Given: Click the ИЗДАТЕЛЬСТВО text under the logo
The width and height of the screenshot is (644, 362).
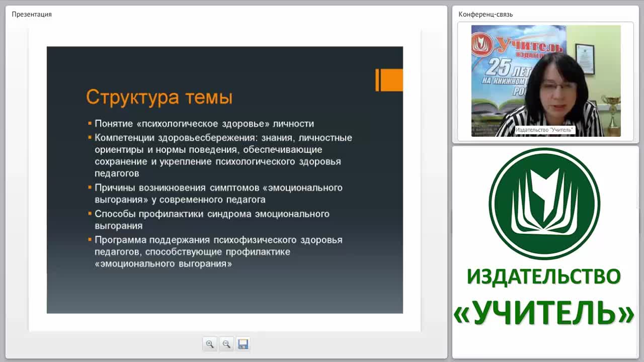Looking at the screenshot, I should 544,277.
